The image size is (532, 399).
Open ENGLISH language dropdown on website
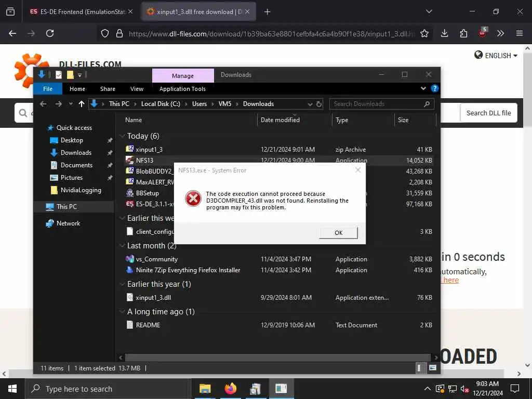tap(496, 55)
